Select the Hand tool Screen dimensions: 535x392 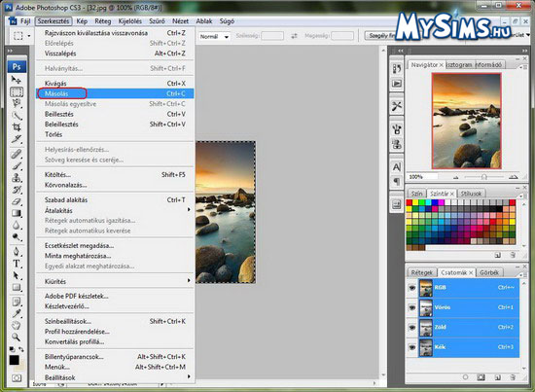17,326
